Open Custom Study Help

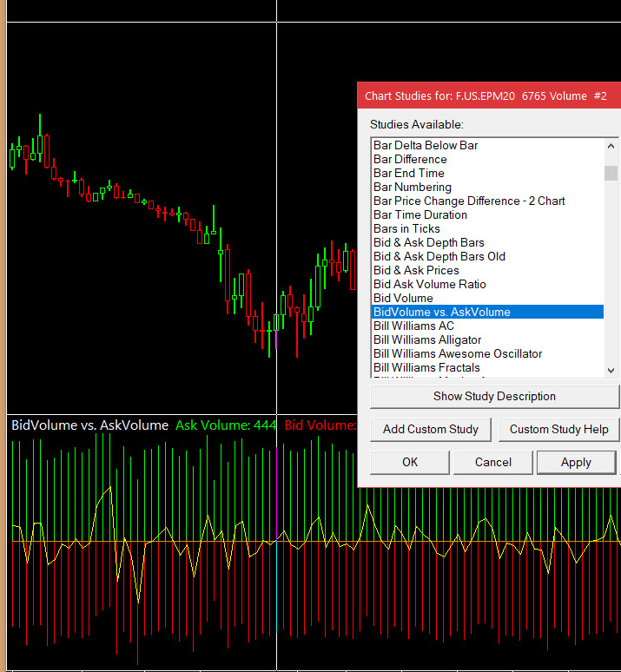pyautogui.click(x=558, y=430)
